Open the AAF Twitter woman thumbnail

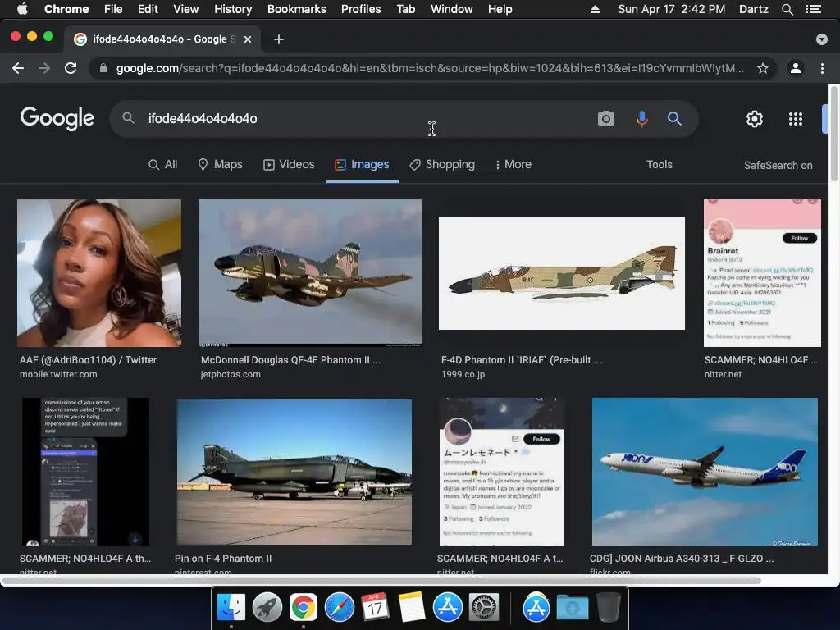99,273
